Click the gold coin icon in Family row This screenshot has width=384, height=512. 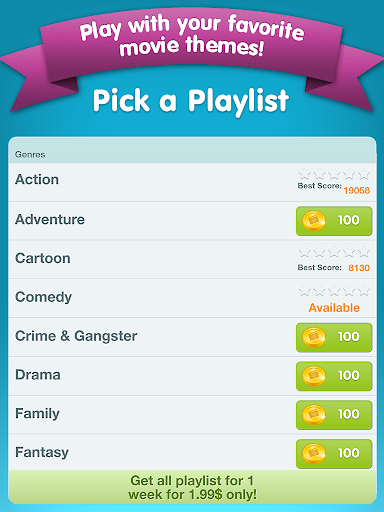(314, 415)
